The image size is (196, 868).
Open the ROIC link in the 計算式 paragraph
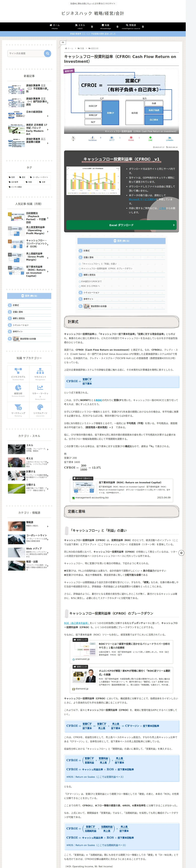click(99, 400)
